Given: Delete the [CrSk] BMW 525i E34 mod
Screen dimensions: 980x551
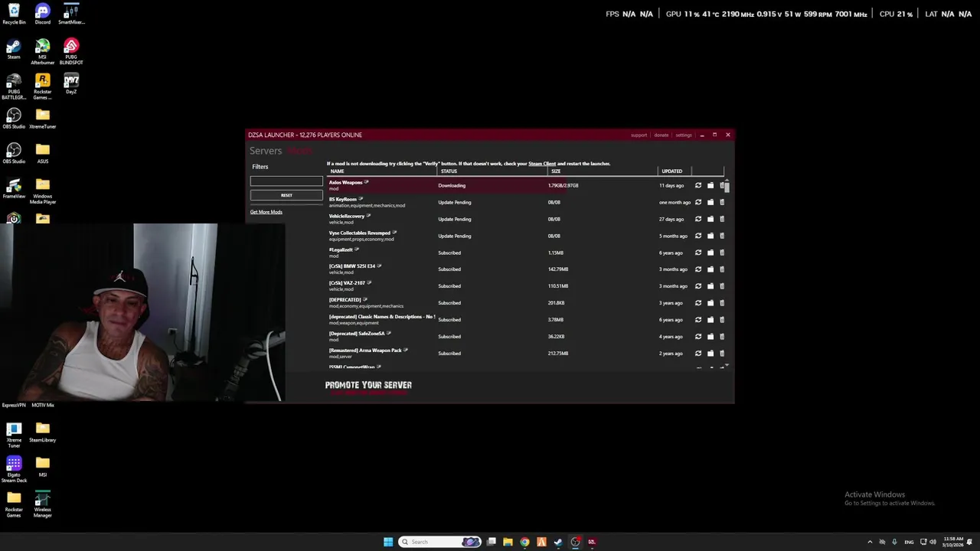Looking at the screenshot, I should (x=722, y=269).
